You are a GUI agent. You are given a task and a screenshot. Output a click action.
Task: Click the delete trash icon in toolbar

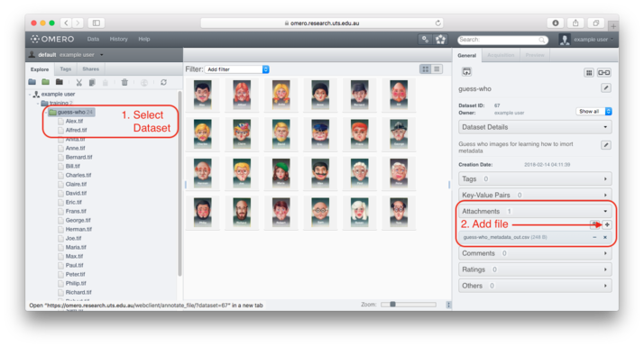tap(124, 83)
